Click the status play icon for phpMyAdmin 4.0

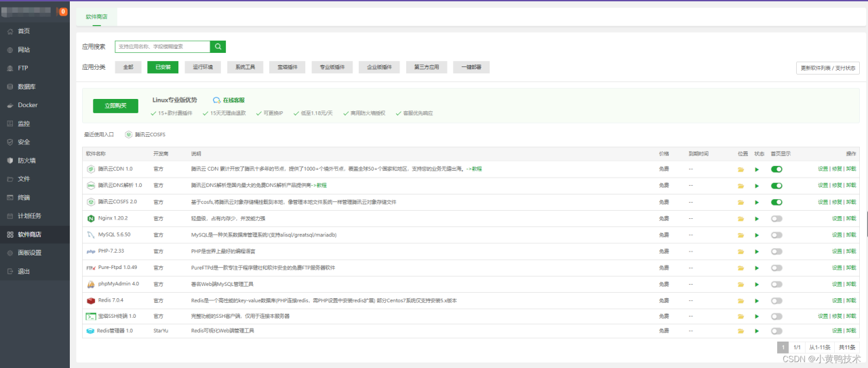[x=757, y=284]
